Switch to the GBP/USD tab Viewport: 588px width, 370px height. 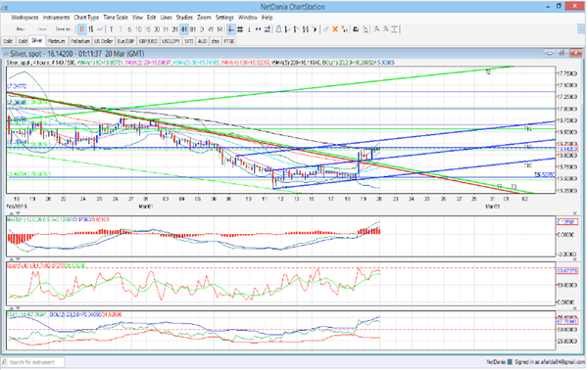pos(148,41)
